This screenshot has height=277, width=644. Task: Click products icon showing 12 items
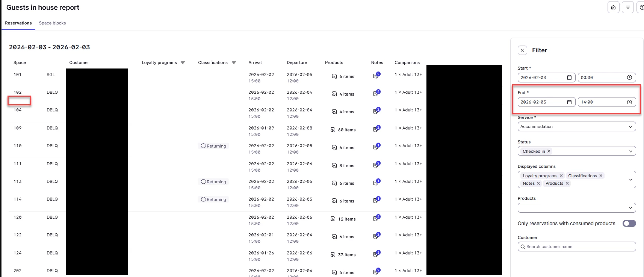click(333, 219)
